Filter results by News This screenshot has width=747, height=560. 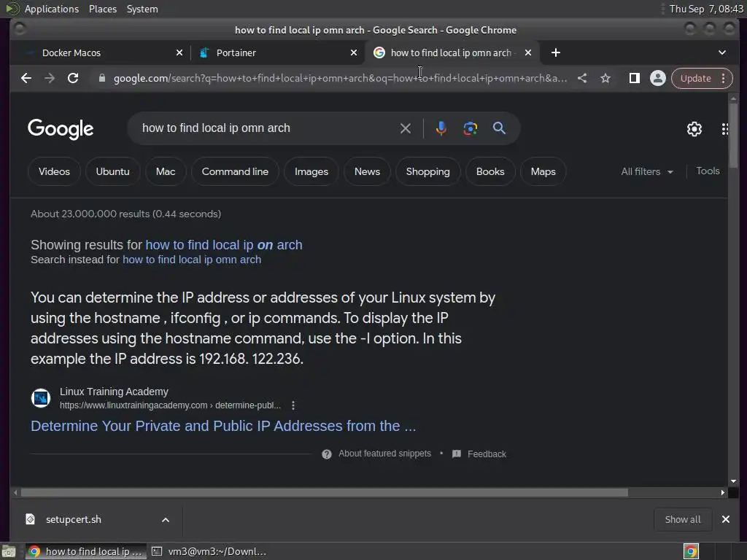[367, 171]
